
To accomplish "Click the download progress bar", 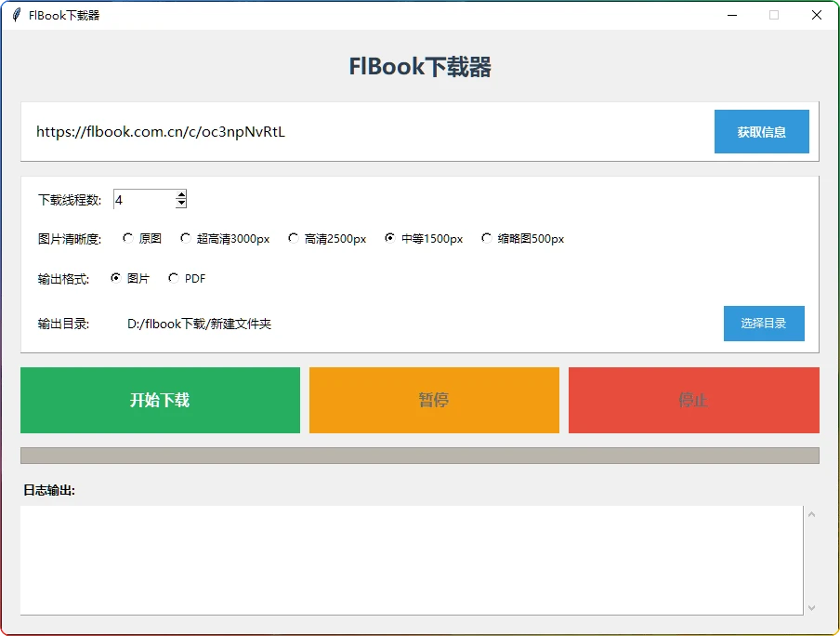I will tap(420, 455).
